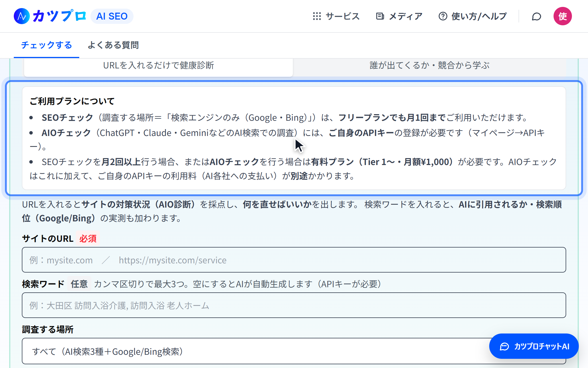Click the 調査する場所 label
The width and height of the screenshot is (588, 368).
(48, 329)
